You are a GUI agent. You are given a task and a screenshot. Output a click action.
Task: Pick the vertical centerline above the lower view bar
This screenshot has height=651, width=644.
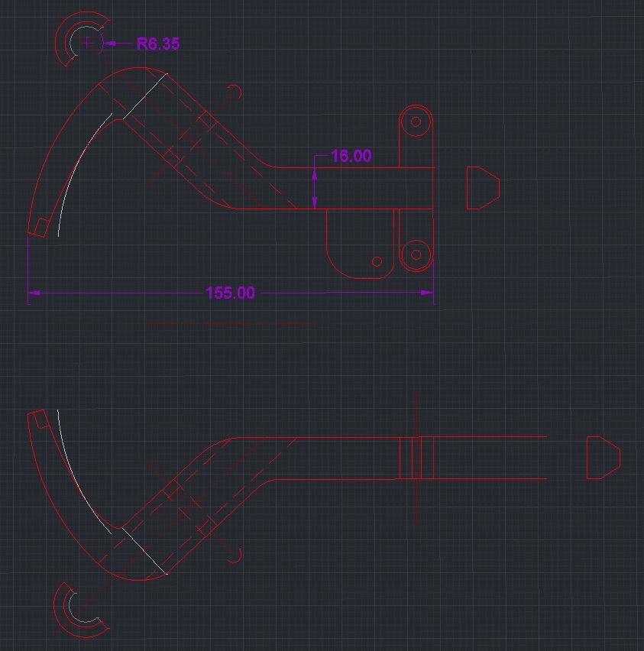click(415, 416)
